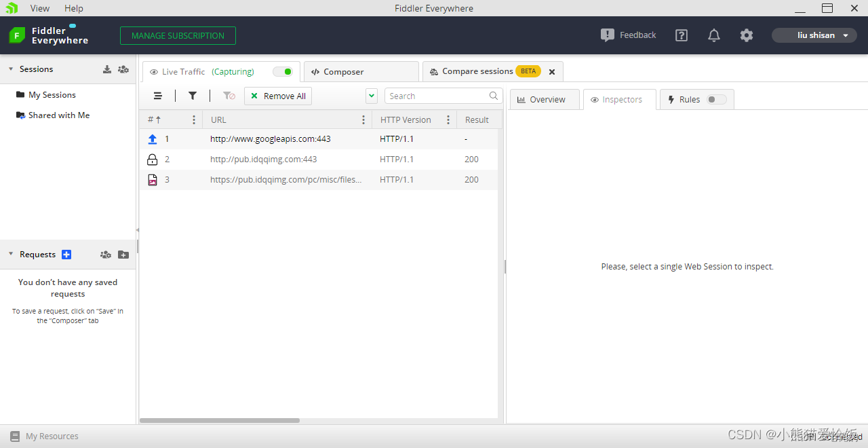
Task: Click the MANAGE SUBSCRIPTION button
Action: [178, 35]
